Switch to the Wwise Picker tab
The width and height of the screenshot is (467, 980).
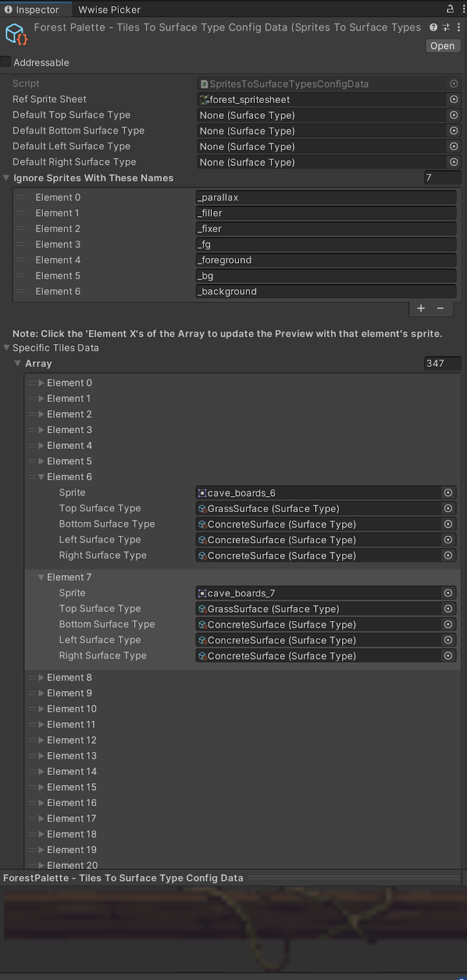109,10
